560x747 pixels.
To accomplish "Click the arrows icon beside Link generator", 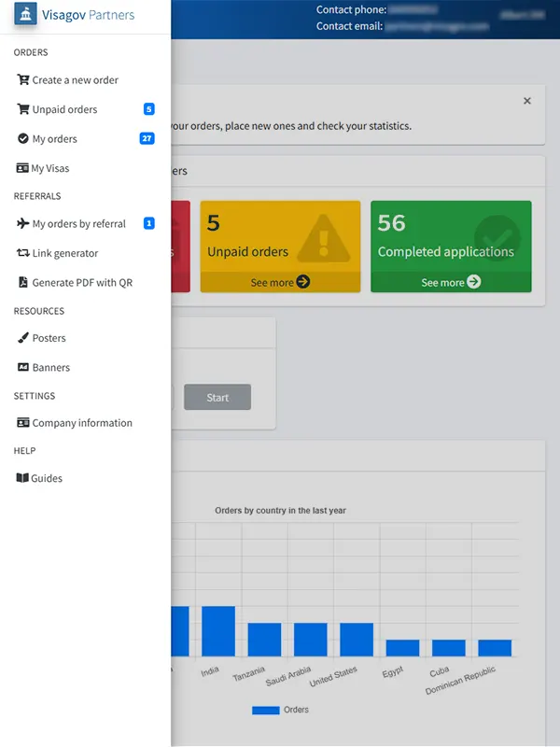I will 23,253.
